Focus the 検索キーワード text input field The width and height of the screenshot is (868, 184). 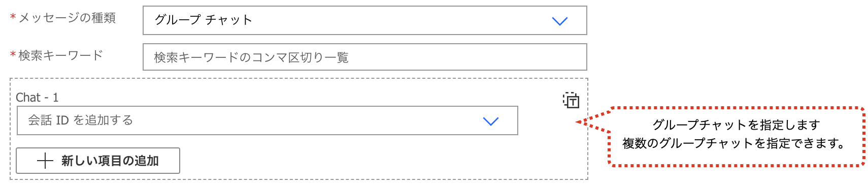point(365,57)
